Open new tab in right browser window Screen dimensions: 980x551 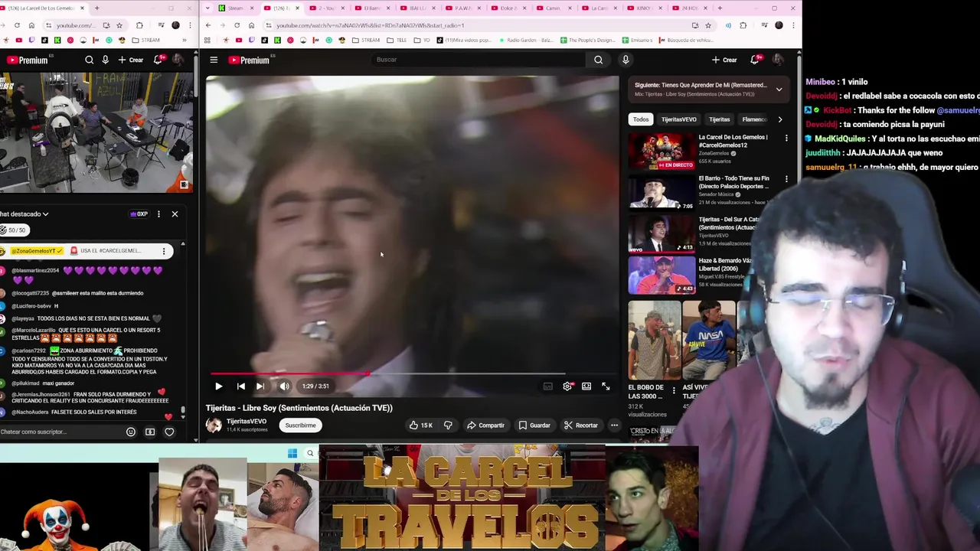point(720,8)
